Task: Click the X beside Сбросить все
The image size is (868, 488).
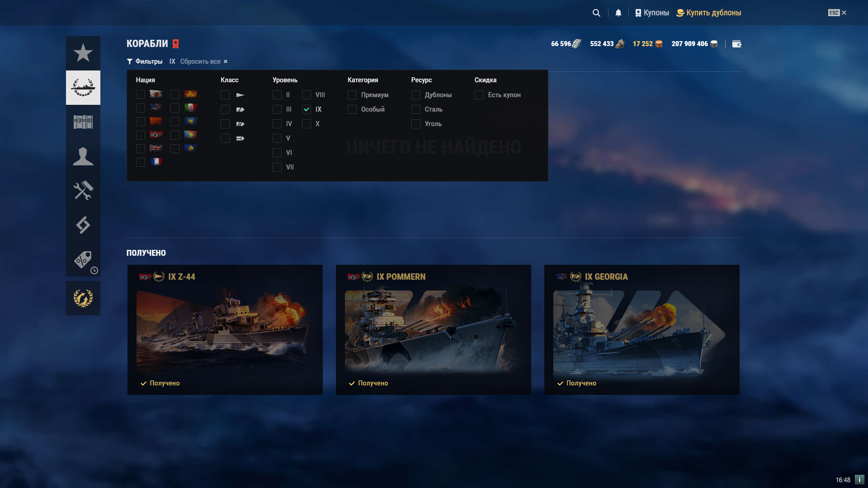Action: (226, 61)
